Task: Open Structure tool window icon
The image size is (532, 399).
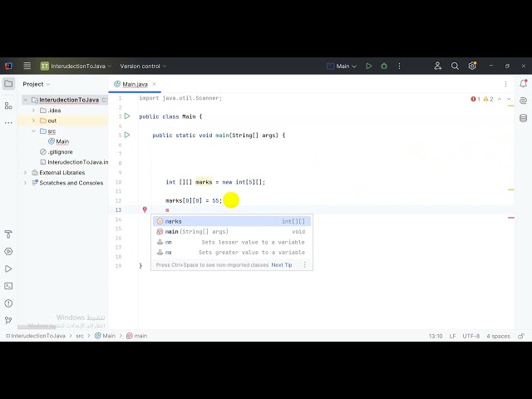Action: coord(8,106)
